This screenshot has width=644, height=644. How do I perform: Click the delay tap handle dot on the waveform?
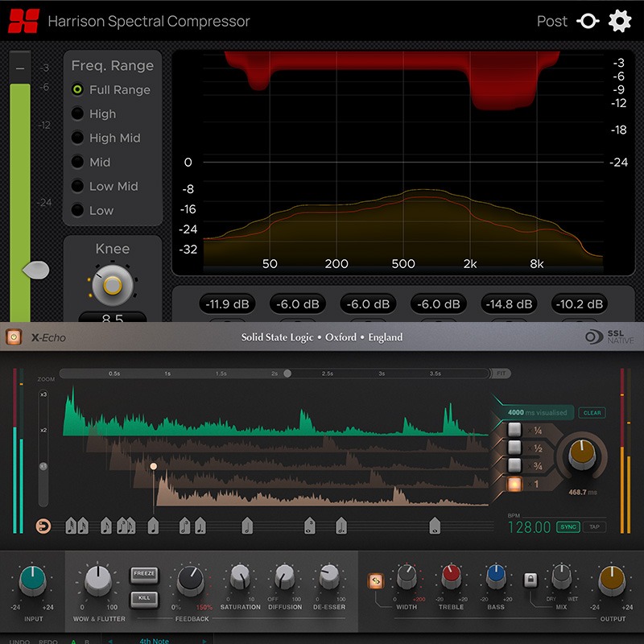pyautogui.click(x=154, y=466)
